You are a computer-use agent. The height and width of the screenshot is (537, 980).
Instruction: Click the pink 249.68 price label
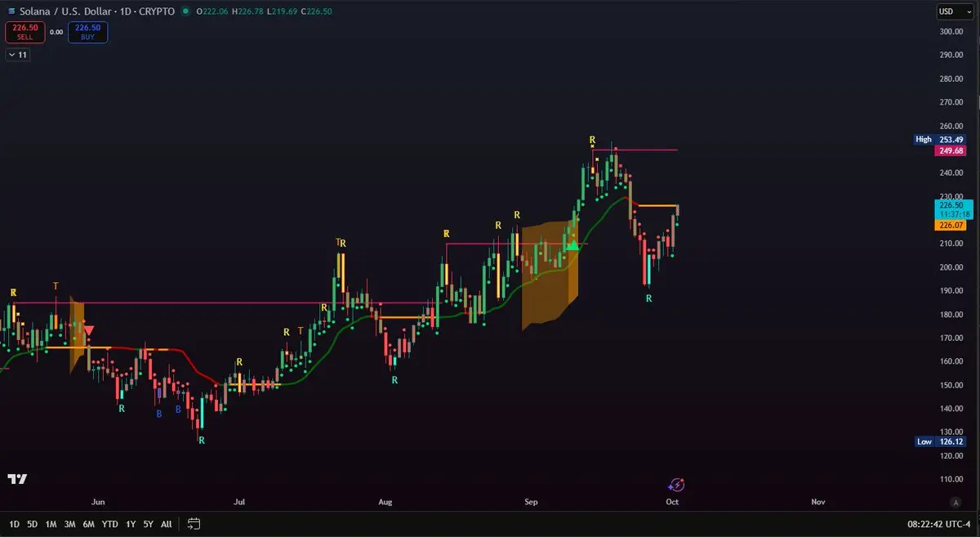[952, 151]
